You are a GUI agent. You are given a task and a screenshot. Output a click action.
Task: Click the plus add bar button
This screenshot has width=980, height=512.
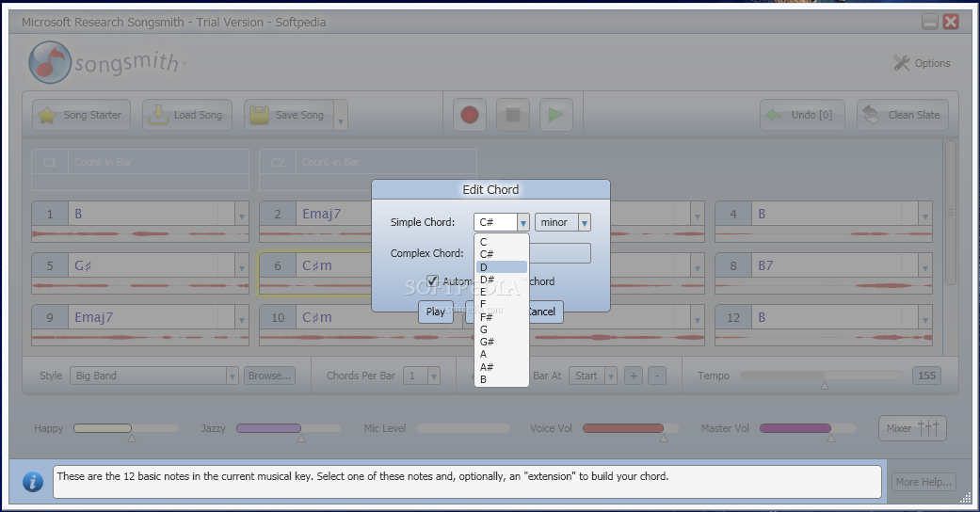(x=634, y=376)
